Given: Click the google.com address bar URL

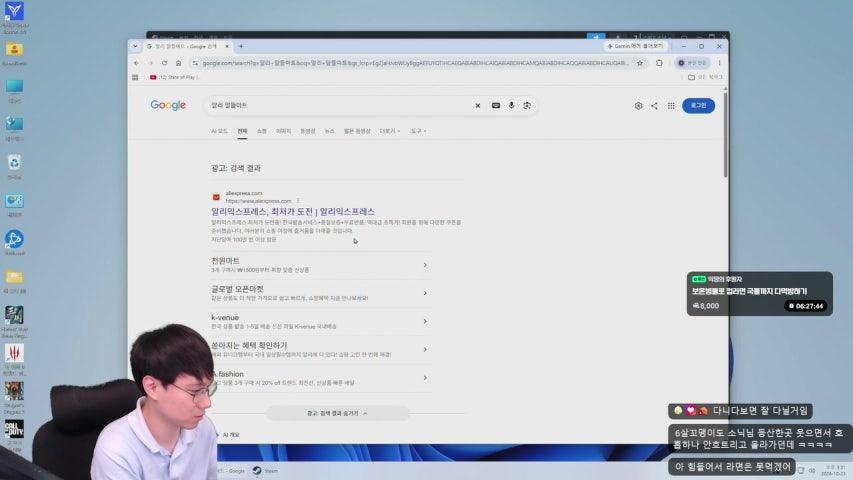Looking at the screenshot, I should 415,63.
